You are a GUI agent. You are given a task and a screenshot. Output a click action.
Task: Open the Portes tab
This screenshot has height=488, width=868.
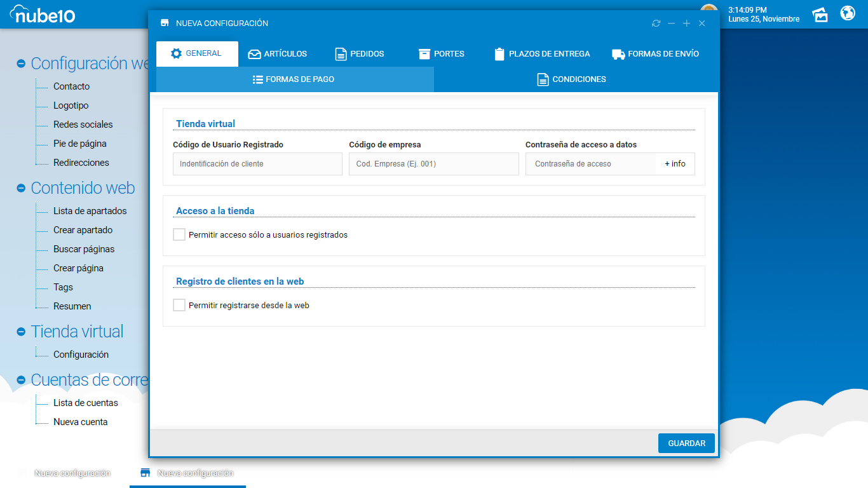(x=442, y=54)
